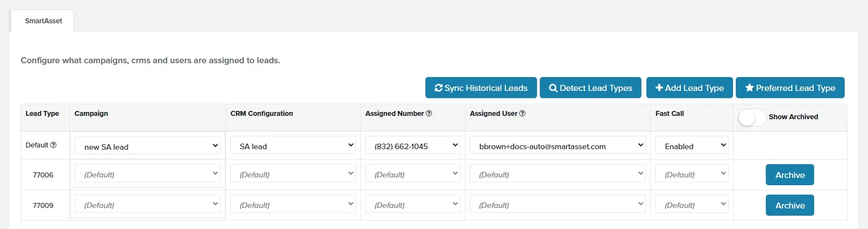Click the 'Configure what campaigns' description text

pyautogui.click(x=150, y=60)
